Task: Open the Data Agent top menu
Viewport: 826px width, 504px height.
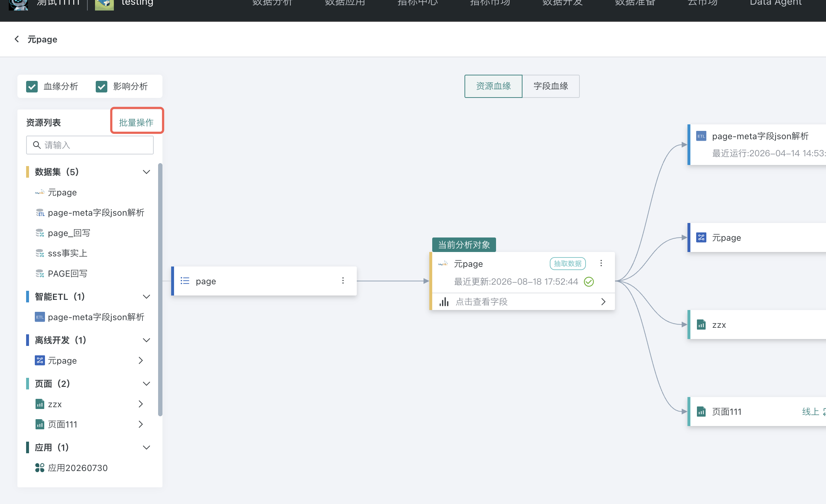Action: pyautogui.click(x=776, y=3)
